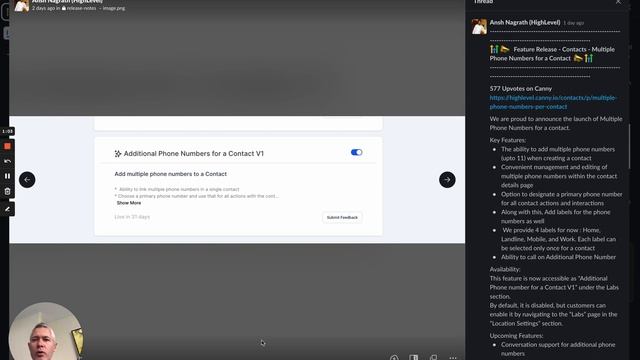Pause the screen recording
Screen dimensions: 640x360
(x=7, y=176)
